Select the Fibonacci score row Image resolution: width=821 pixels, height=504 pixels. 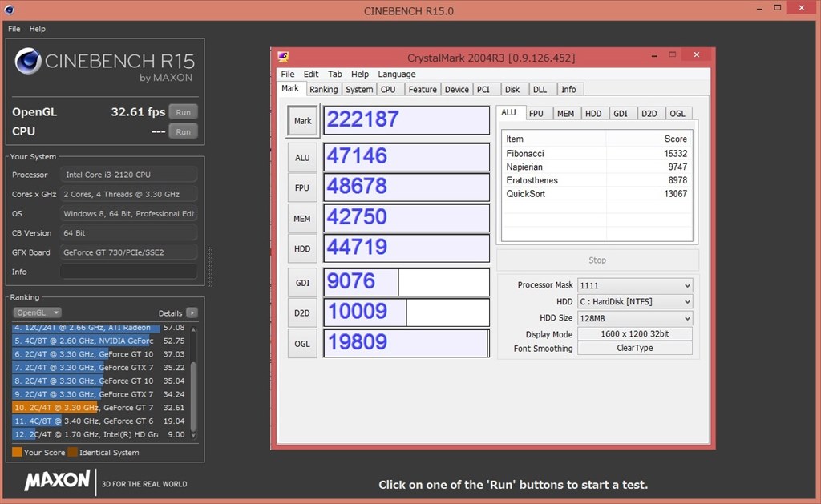pos(597,153)
